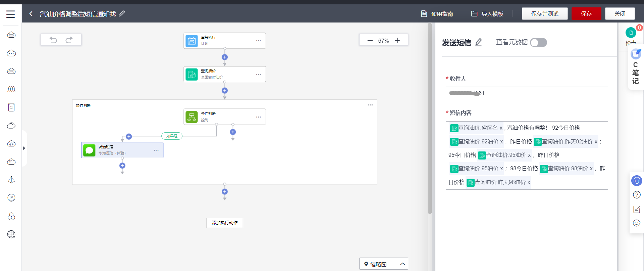Click 导入模板 import template
The image size is (644, 271).
point(487,14)
